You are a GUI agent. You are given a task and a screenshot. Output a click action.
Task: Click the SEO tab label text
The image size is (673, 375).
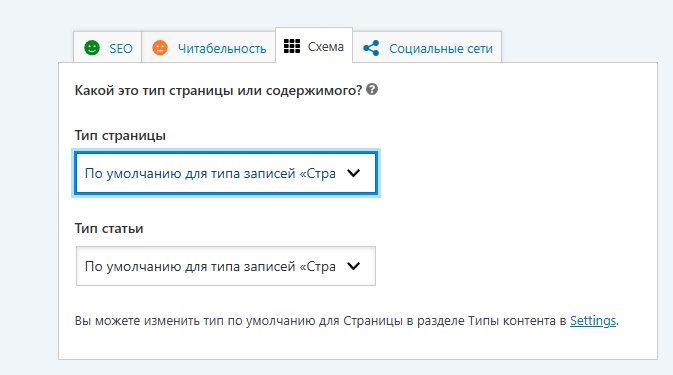[x=121, y=48]
